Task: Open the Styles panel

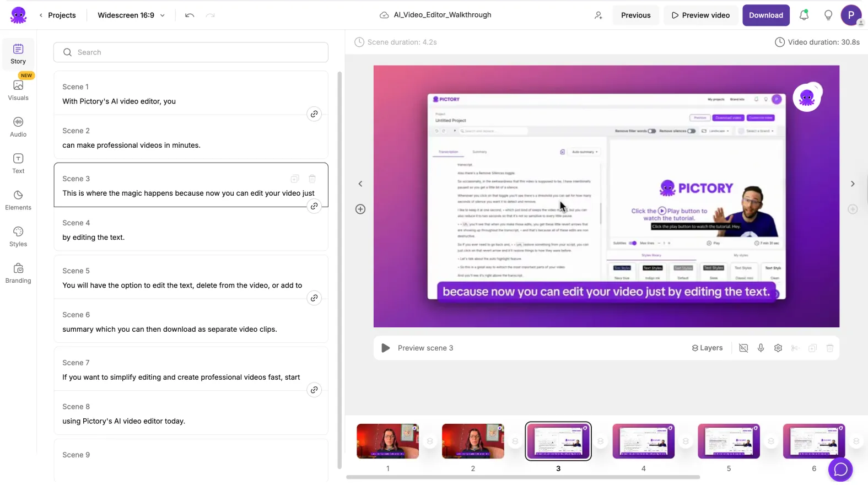Action: click(18, 236)
